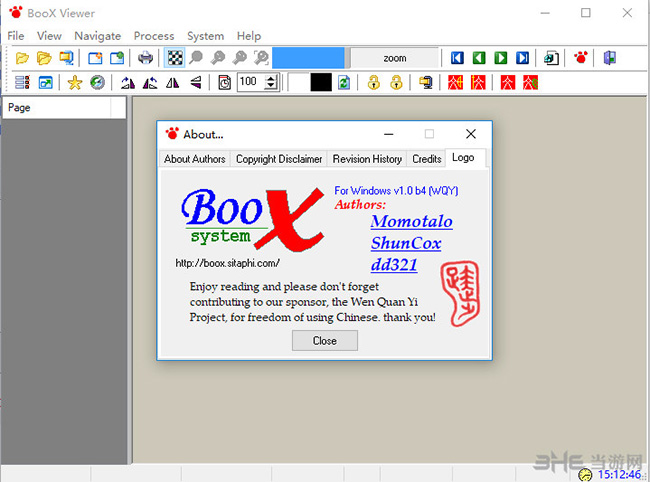Click the page with green arrows icon
The image size is (650, 482).
(x=344, y=82)
